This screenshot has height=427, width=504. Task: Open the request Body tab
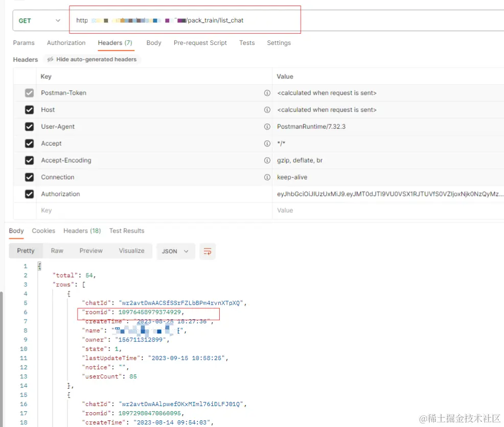154,43
